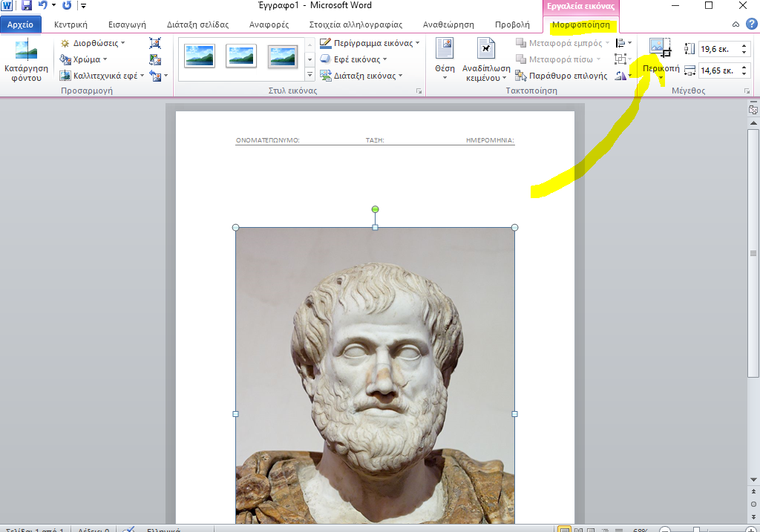Open Word Help question mark icon
Viewport: 760px width, 532px height.
(x=751, y=24)
